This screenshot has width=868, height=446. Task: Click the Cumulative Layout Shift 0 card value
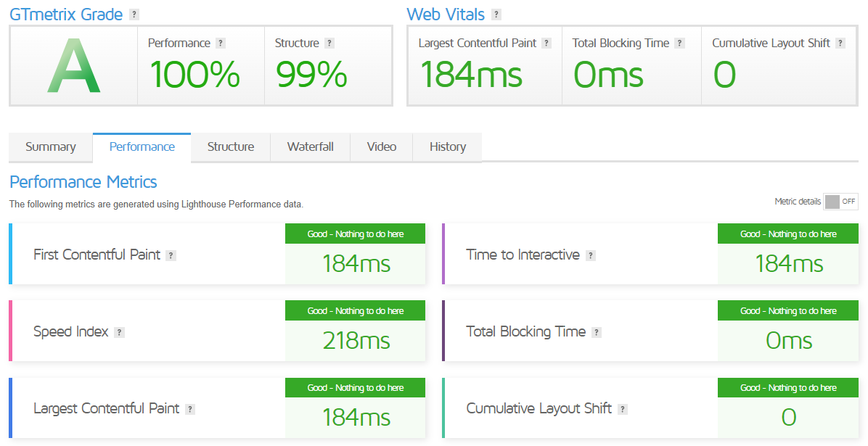coord(789,418)
